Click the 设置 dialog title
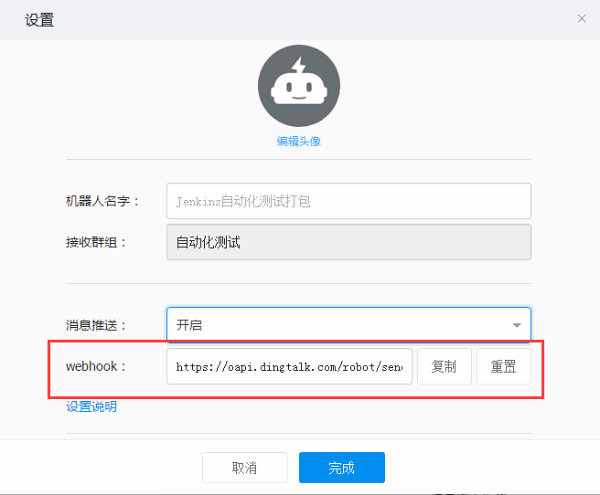The image size is (600, 495). (x=39, y=20)
